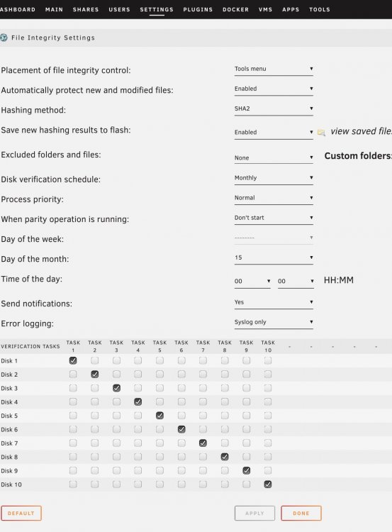
Task: Expand the Disk verification schedule dropdown
Action: [274, 178]
